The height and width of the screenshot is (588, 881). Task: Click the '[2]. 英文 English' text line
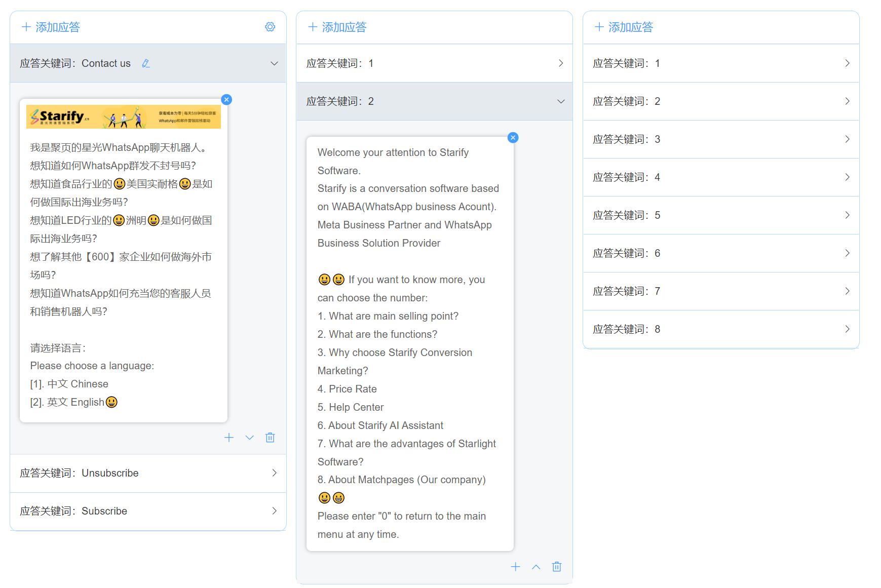coord(73,402)
